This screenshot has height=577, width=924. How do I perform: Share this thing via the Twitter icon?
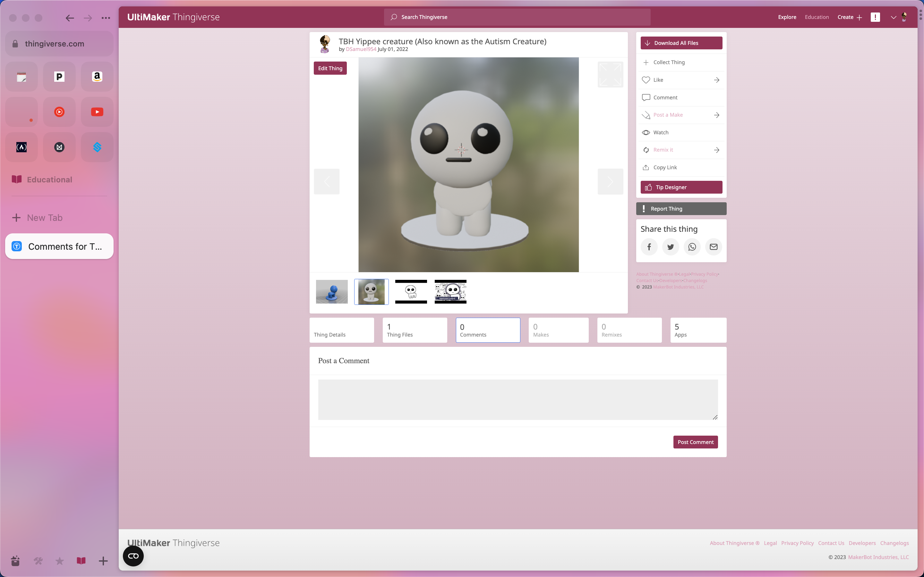pyautogui.click(x=670, y=247)
